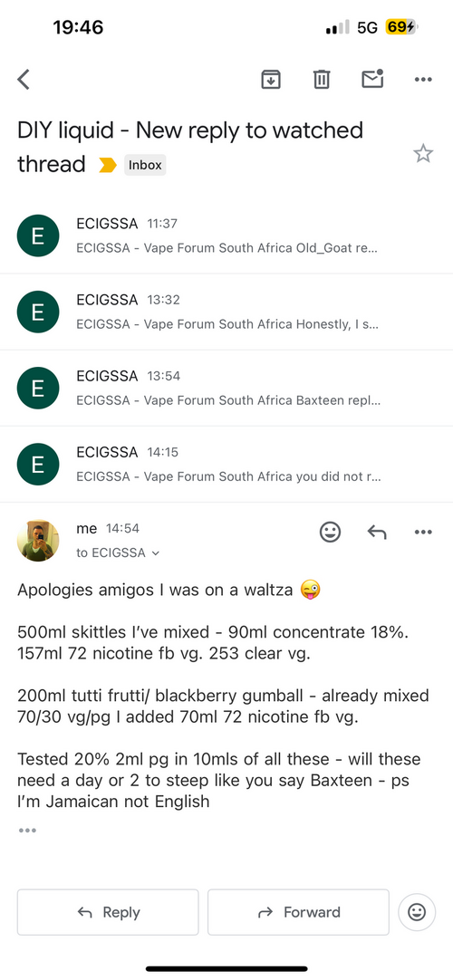Tap the Reply button
453x980 pixels.
(108, 912)
